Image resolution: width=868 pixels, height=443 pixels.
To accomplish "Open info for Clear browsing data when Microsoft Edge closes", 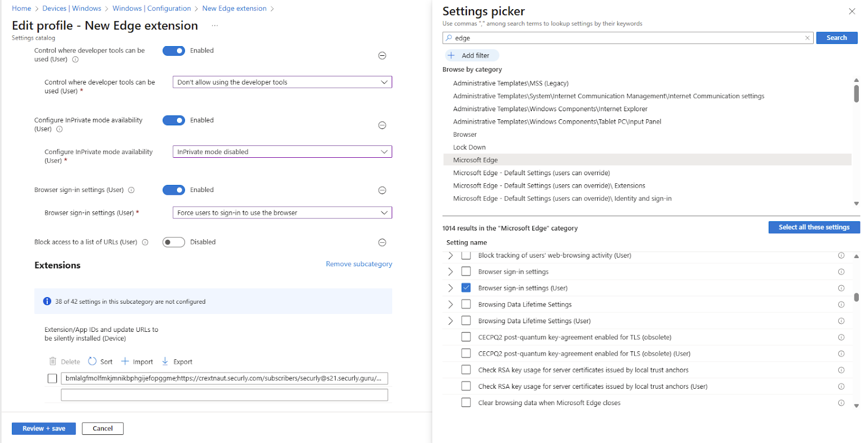I will click(841, 403).
